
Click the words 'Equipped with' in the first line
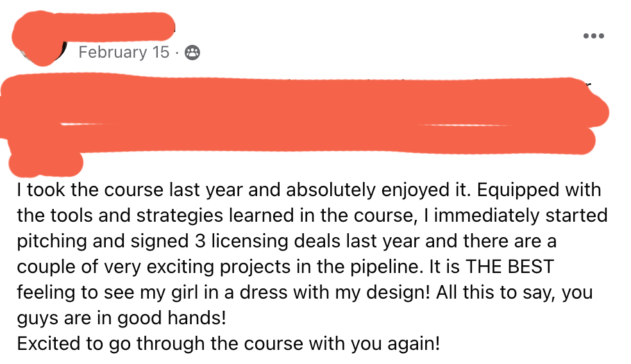point(539,190)
